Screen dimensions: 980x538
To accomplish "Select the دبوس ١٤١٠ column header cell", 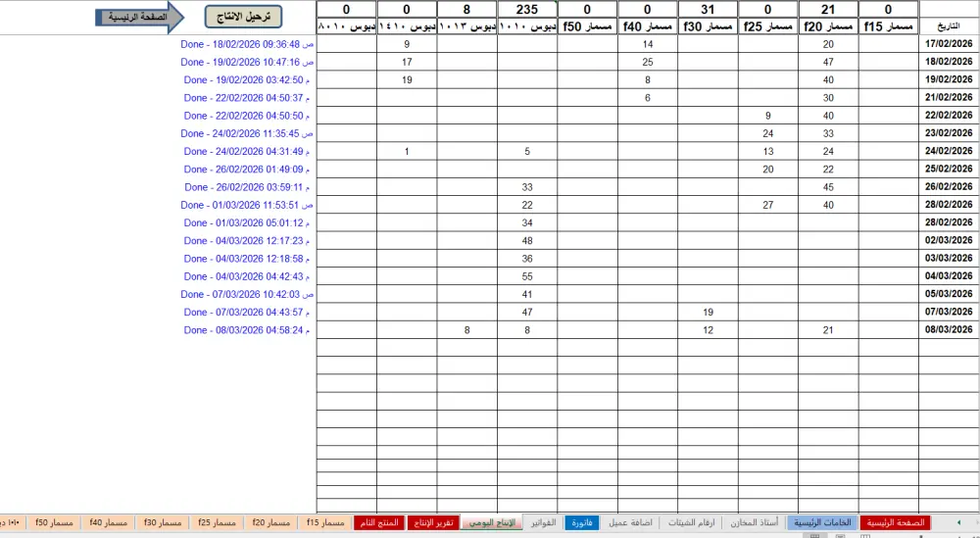I will (407, 26).
